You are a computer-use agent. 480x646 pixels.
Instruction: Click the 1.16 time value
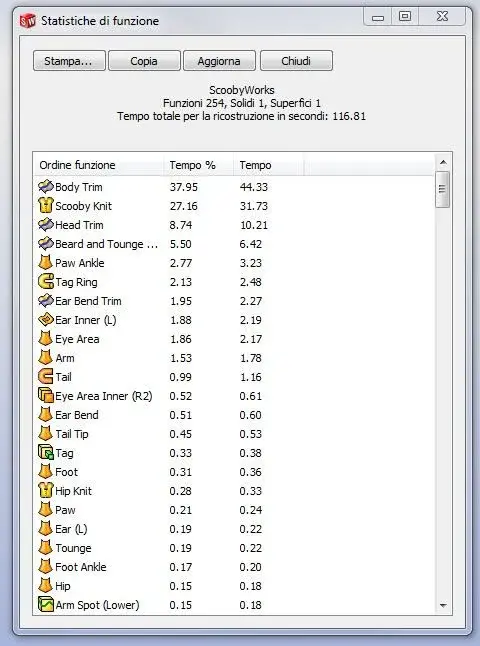[x=251, y=377]
